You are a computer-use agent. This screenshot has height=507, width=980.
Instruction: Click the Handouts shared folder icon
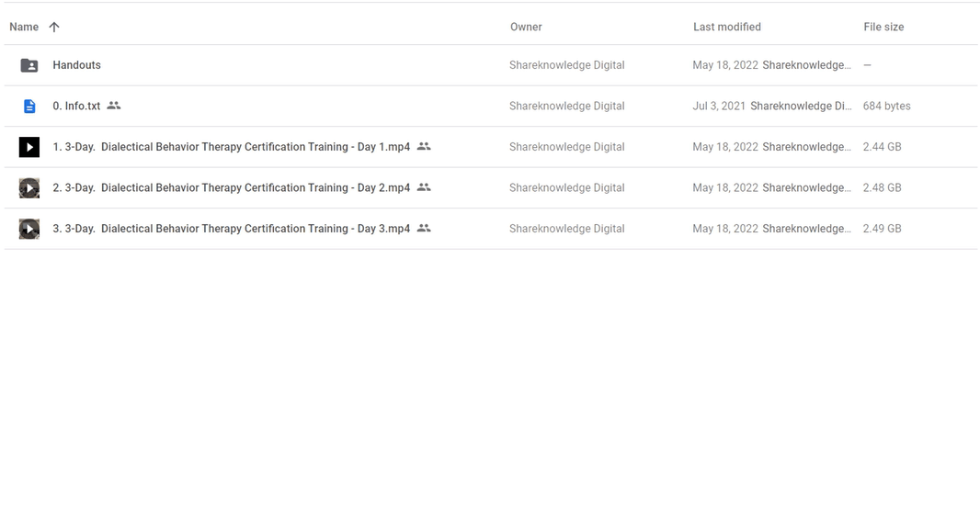pyautogui.click(x=29, y=65)
